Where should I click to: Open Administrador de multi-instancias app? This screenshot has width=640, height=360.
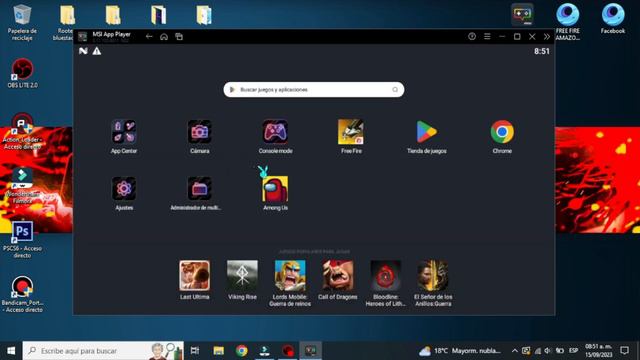coord(200,189)
